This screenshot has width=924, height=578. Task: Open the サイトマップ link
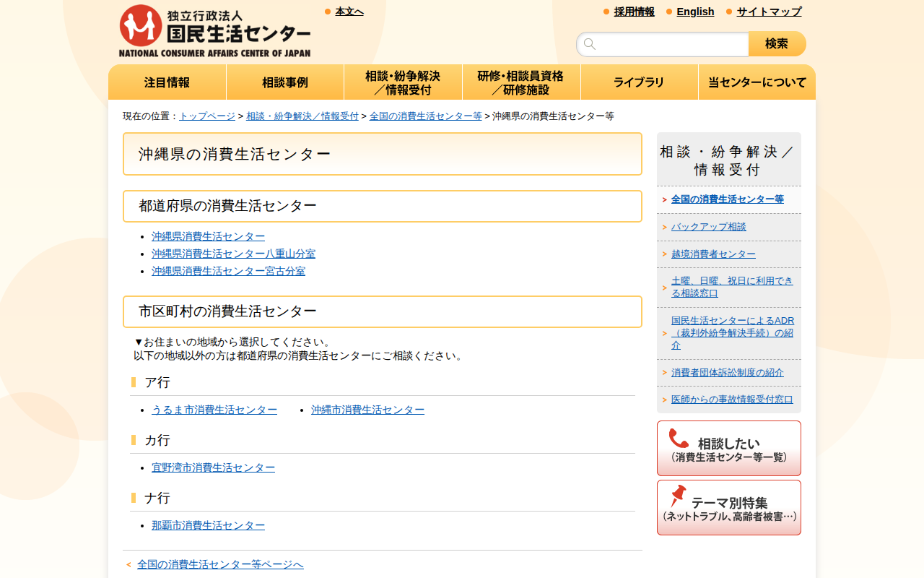pos(767,12)
